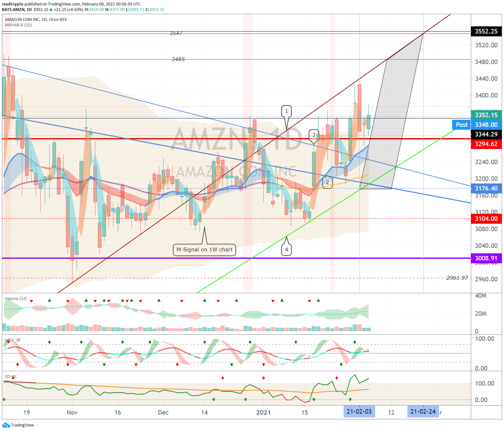Click the Volume (14) indicator label
Screen dimensions: 504x431
coord(16,299)
